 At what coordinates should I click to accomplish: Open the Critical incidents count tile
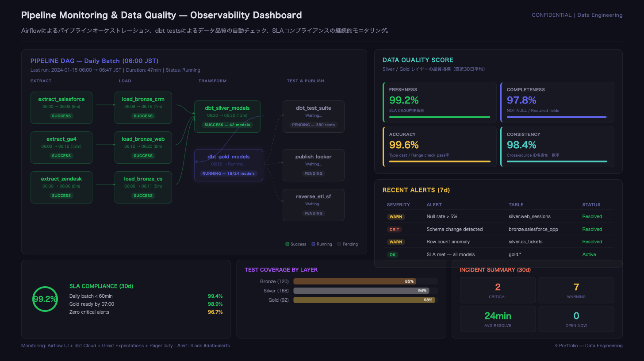pos(498,290)
